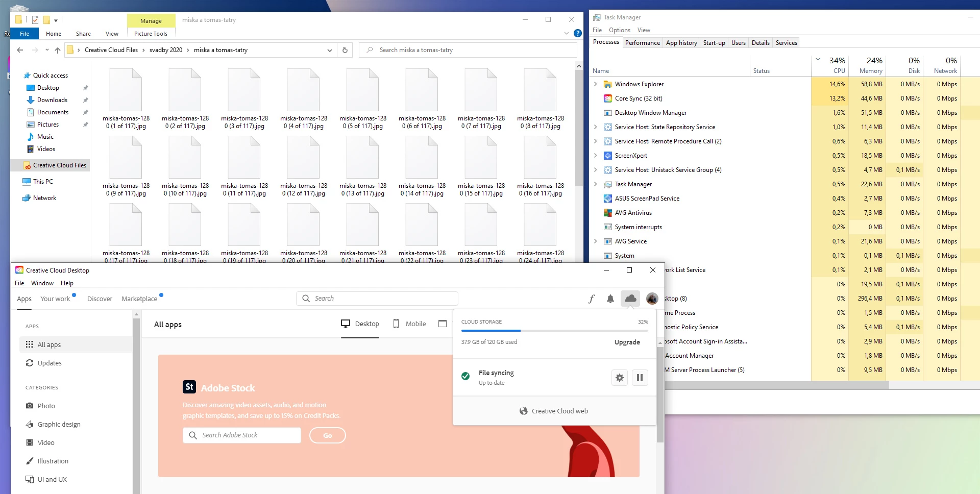Image resolution: width=980 pixels, height=494 pixels.
Task: Expand Windows Explorer process in Task Manager
Action: tap(595, 84)
